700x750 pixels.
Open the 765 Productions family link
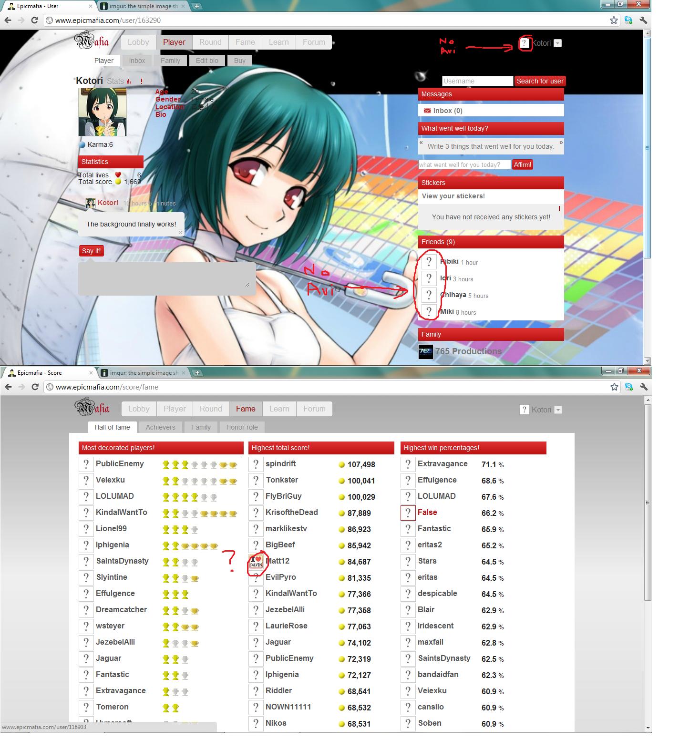point(468,351)
